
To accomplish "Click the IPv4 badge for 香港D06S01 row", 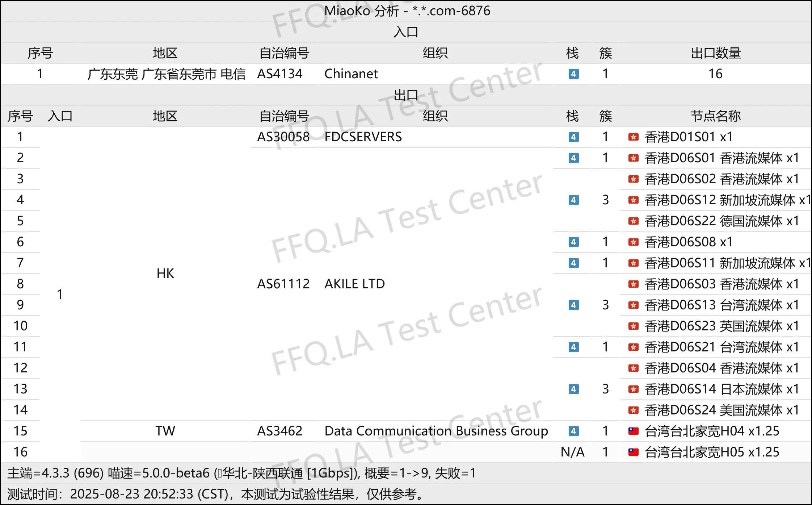I will [x=573, y=158].
